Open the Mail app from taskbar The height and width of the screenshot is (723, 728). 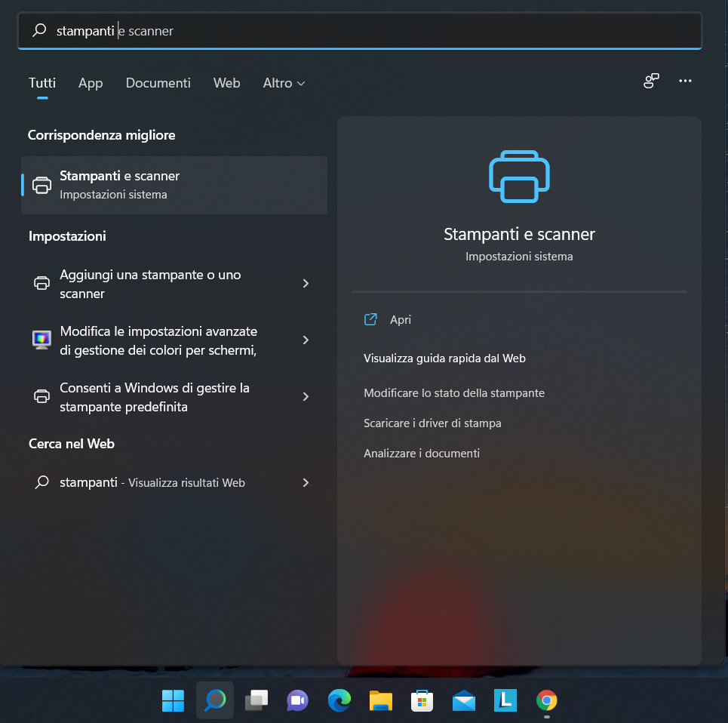[464, 700]
